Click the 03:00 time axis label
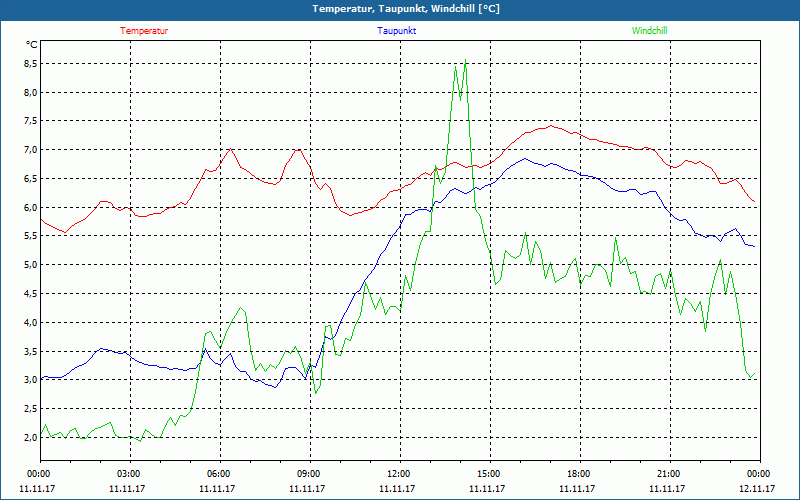The image size is (800, 500). click(x=131, y=474)
